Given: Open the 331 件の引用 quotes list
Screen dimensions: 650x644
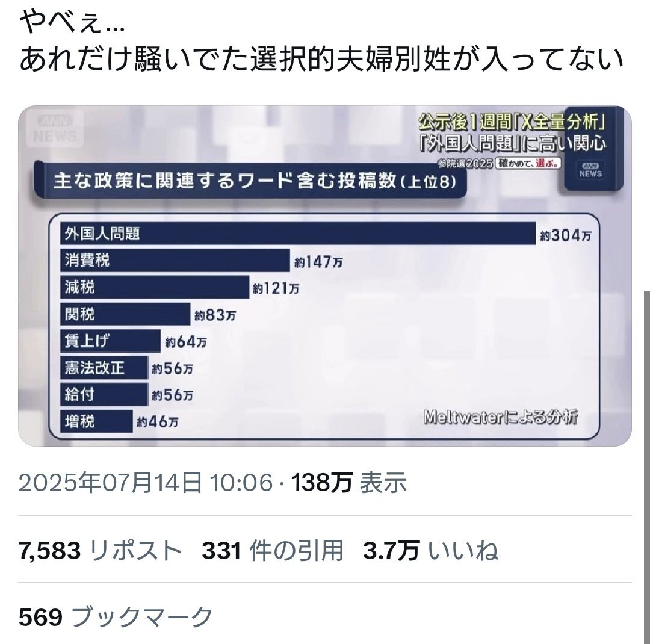Looking at the screenshot, I should click(273, 551).
